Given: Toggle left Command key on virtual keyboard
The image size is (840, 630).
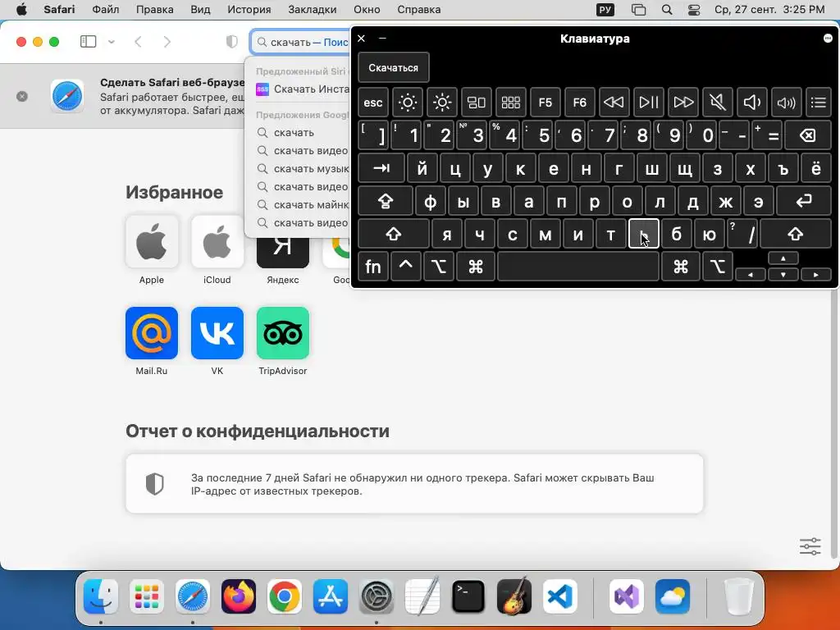Looking at the screenshot, I should pyautogui.click(x=476, y=267).
